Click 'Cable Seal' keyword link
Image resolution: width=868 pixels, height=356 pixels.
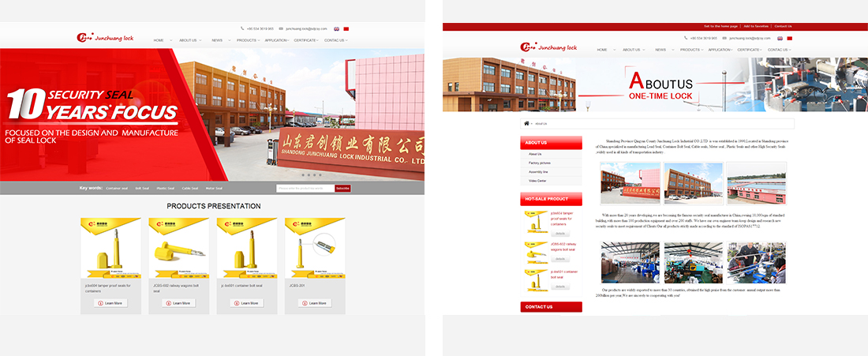click(x=190, y=188)
